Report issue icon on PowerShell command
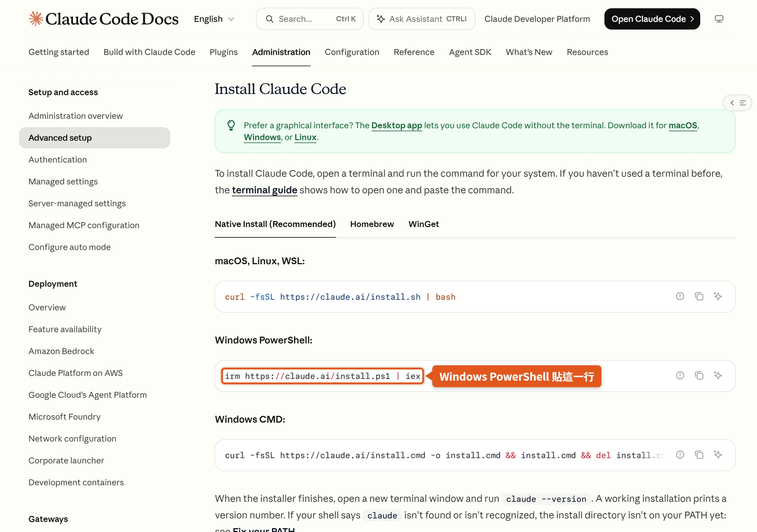The width and height of the screenshot is (757, 532). pos(680,375)
